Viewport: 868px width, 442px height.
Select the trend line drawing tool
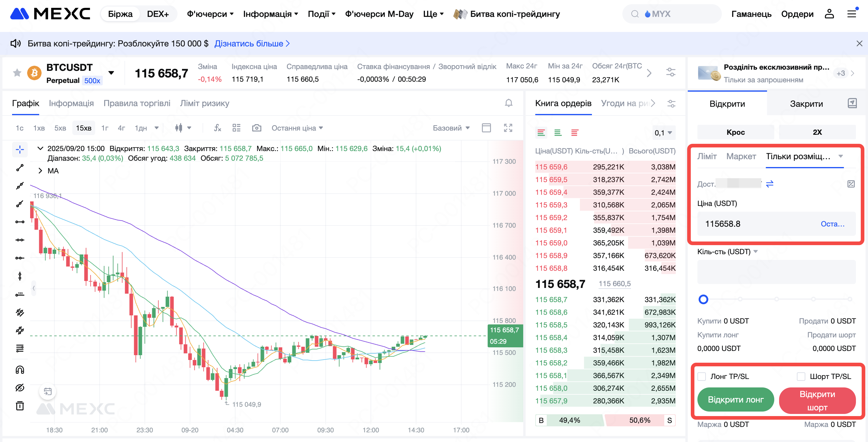pos(20,168)
